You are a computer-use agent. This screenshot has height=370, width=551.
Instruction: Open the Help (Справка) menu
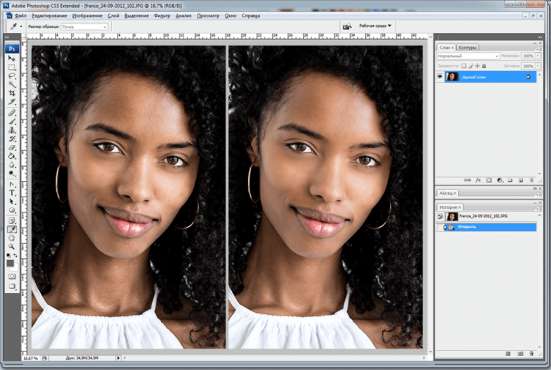pyautogui.click(x=251, y=16)
